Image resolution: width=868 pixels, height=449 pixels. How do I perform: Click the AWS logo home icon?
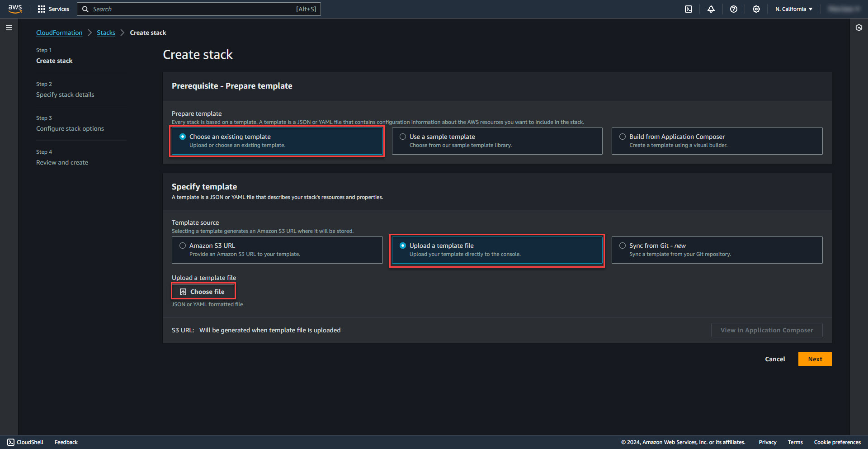(15, 9)
